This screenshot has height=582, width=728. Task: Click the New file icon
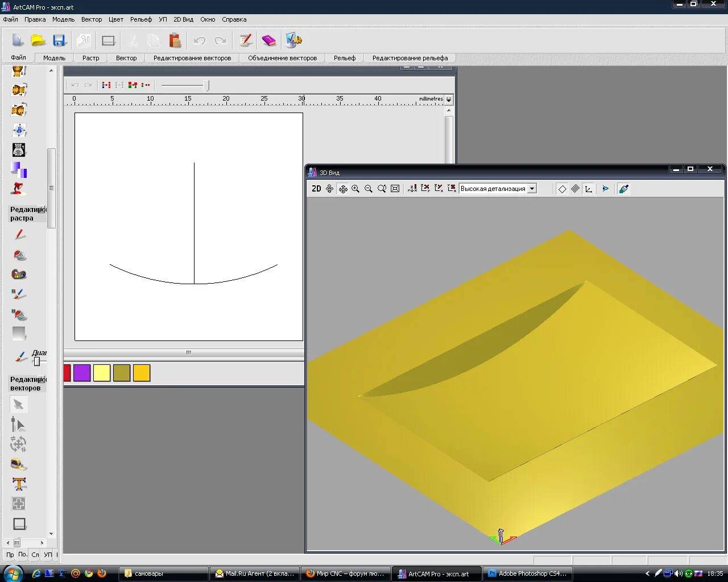pyautogui.click(x=18, y=40)
